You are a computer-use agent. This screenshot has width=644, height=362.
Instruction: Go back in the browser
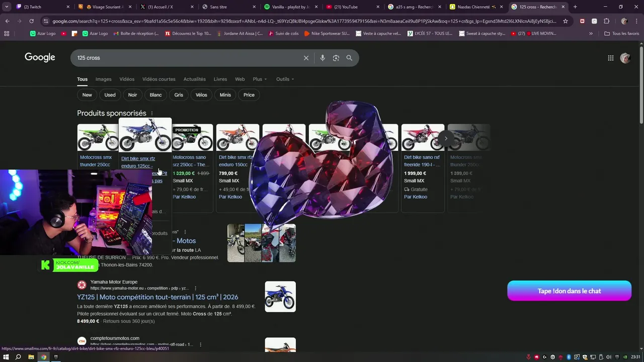point(7,21)
